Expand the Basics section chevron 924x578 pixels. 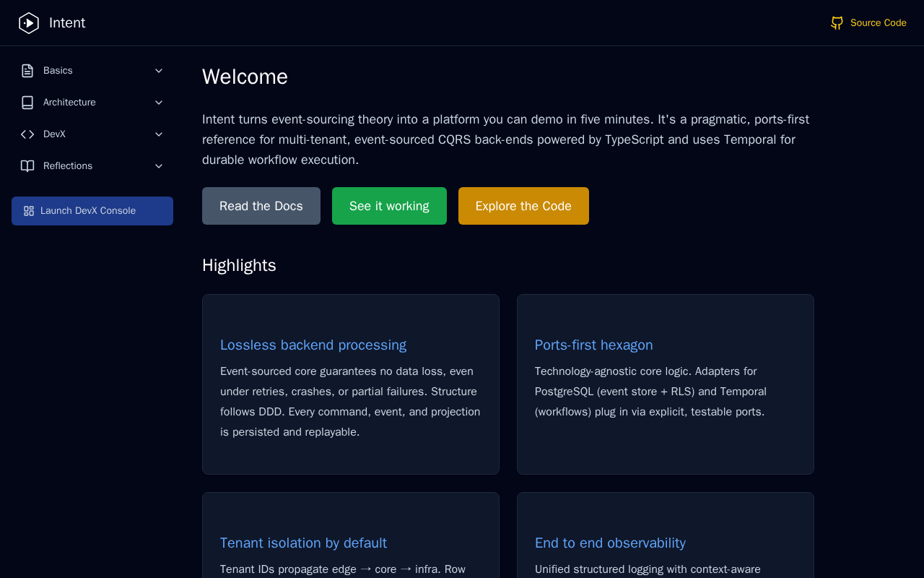coord(159,71)
